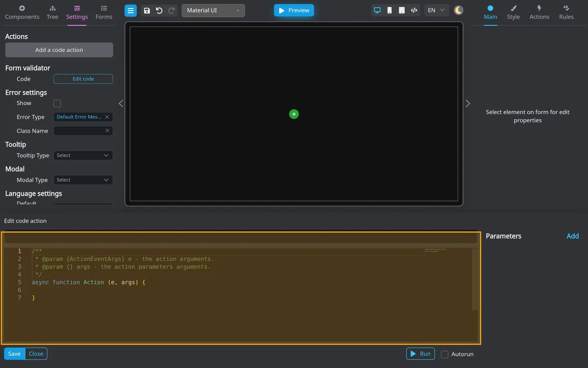Click the 'Language settings' heading
Viewport: 588px width, 368px height.
[x=33, y=193]
